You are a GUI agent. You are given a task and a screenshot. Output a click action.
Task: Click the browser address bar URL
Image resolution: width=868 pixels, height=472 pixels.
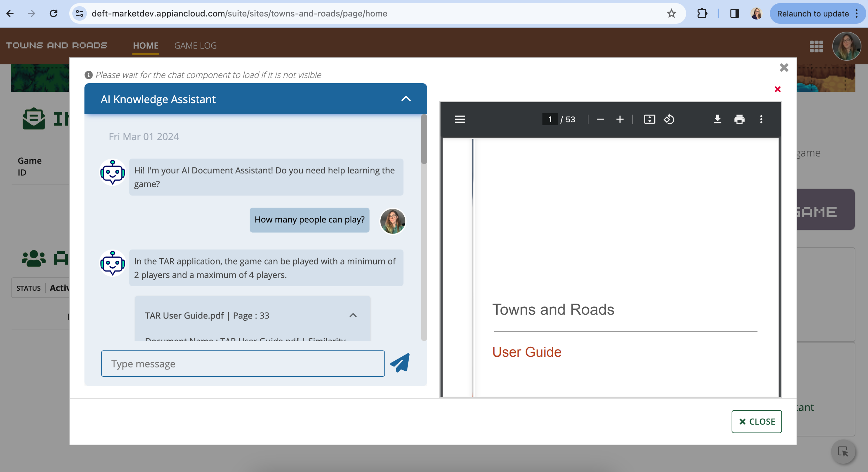[x=239, y=14]
